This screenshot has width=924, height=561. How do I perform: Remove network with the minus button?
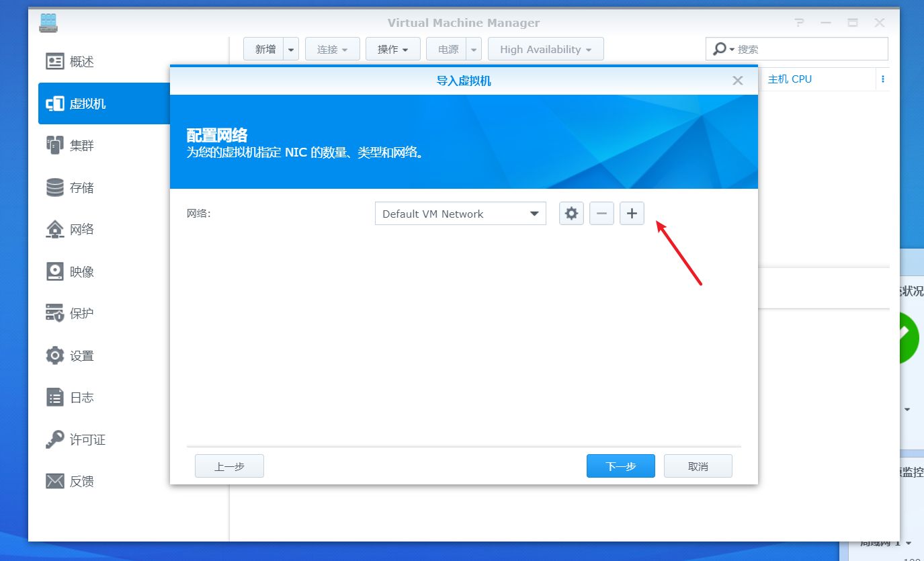(x=601, y=214)
